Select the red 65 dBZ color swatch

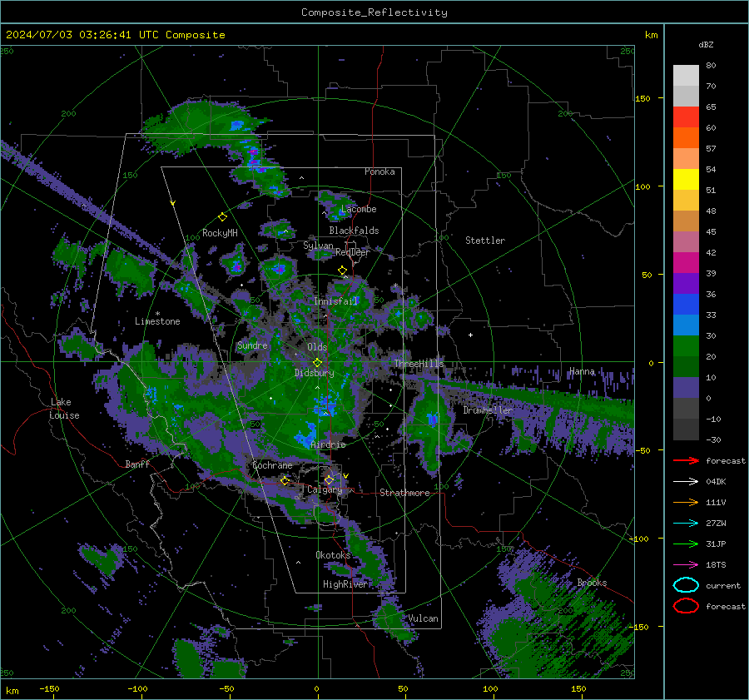click(686, 117)
